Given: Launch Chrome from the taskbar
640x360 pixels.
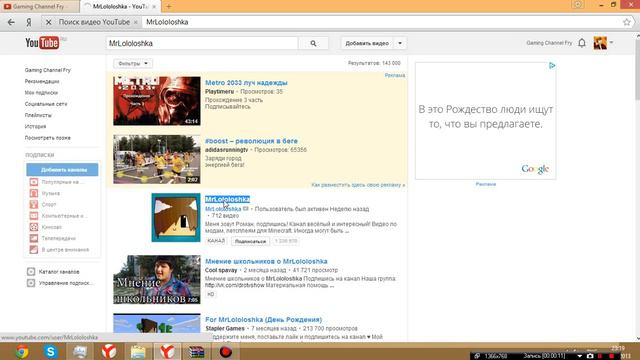Looking at the screenshot, I should pyautogui.click(x=22, y=351).
